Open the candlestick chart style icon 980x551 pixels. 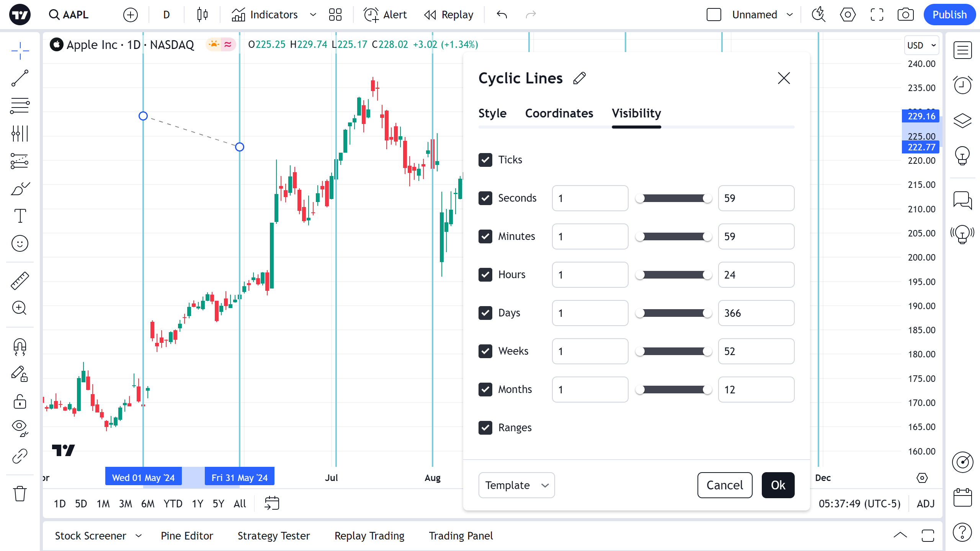point(202,15)
